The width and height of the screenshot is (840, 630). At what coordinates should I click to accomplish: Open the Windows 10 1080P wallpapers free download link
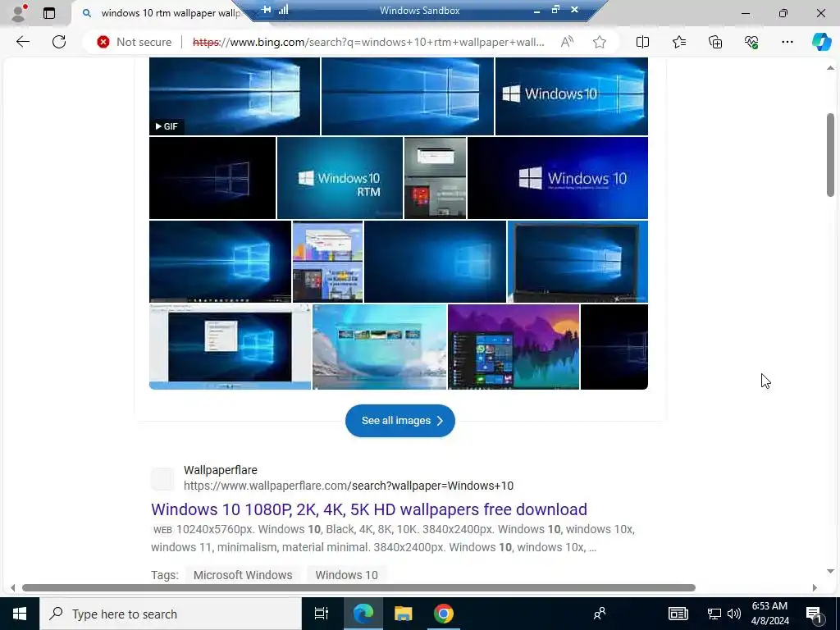[x=369, y=509]
